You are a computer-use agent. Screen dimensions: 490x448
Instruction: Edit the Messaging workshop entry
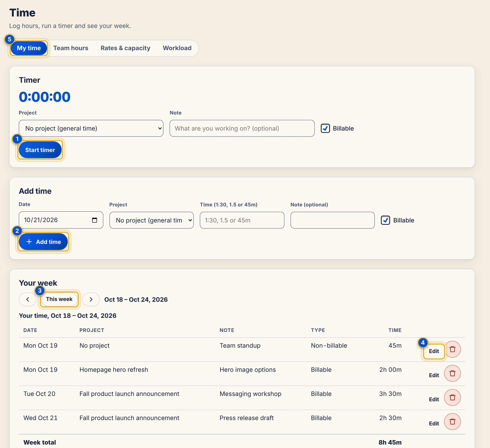(434, 399)
